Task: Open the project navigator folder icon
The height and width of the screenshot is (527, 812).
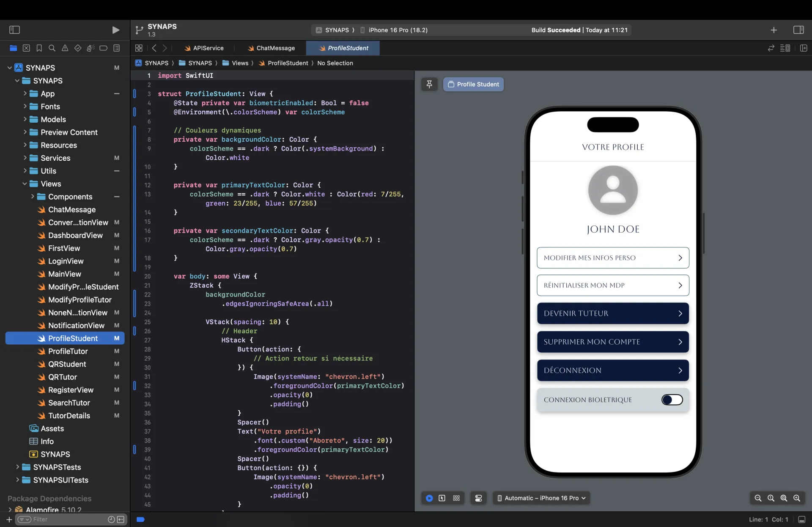Action: click(x=14, y=48)
